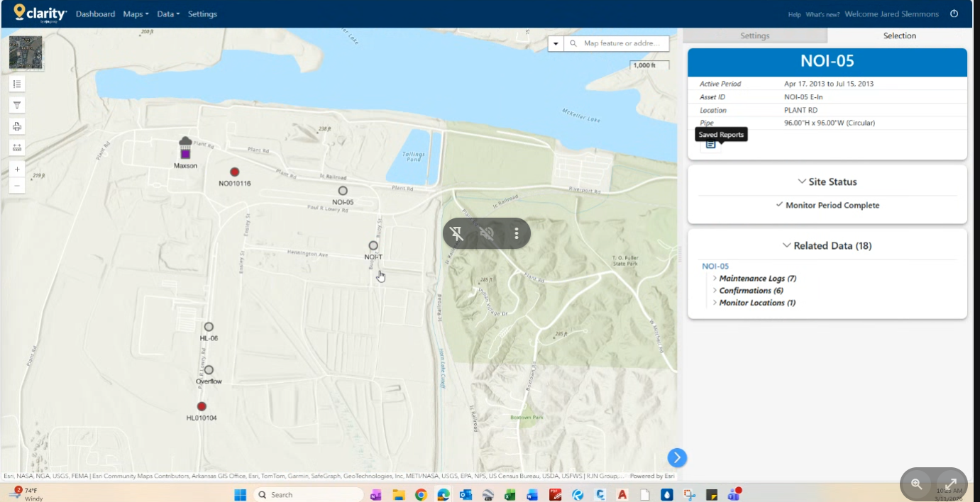Select the measure distance ruler tool
Image resolution: width=980 pixels, height=502 pixels.
pyautogui.click(x=17, y=147)
